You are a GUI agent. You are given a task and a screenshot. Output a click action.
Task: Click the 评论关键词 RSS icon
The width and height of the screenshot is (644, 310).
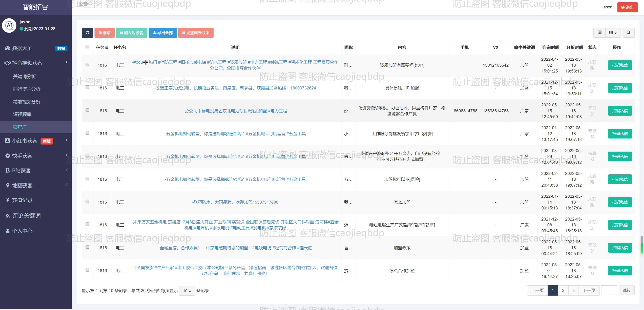point(8,216)
